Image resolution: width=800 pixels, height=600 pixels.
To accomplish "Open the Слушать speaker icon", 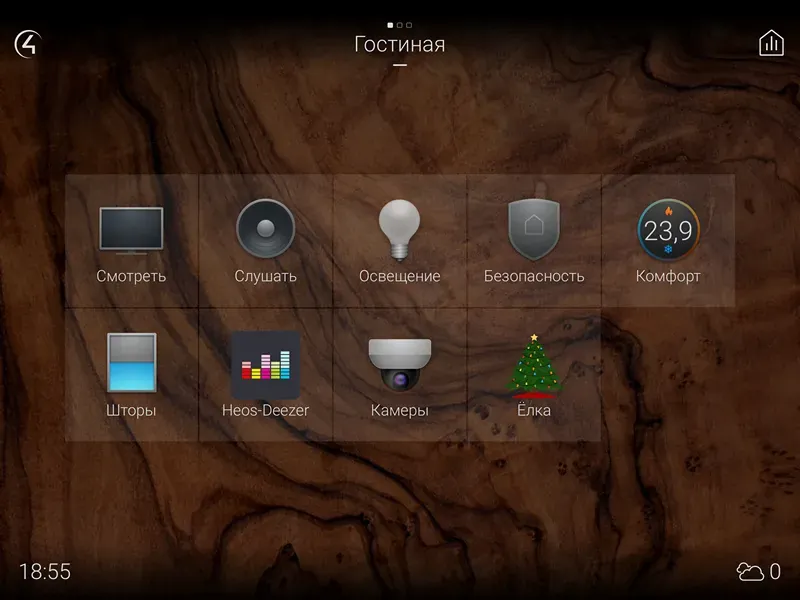I will click(x=265, y=228).
